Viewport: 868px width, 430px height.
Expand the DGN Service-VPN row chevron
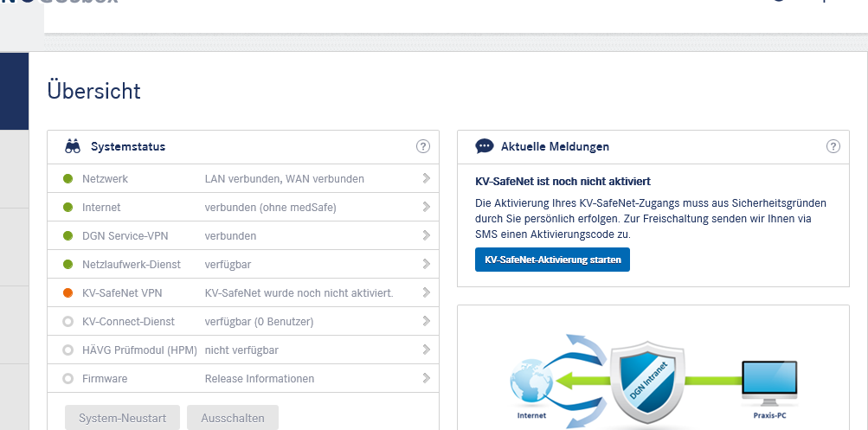[426, 235]
